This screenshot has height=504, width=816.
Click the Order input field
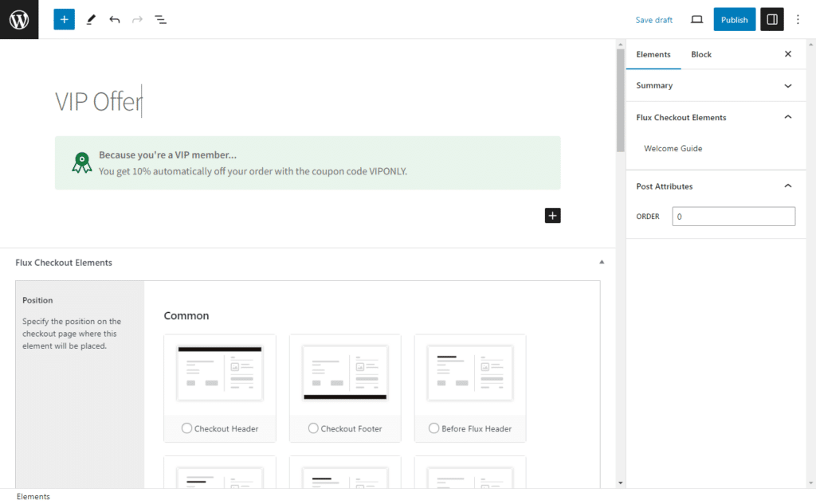click(733, 217)
